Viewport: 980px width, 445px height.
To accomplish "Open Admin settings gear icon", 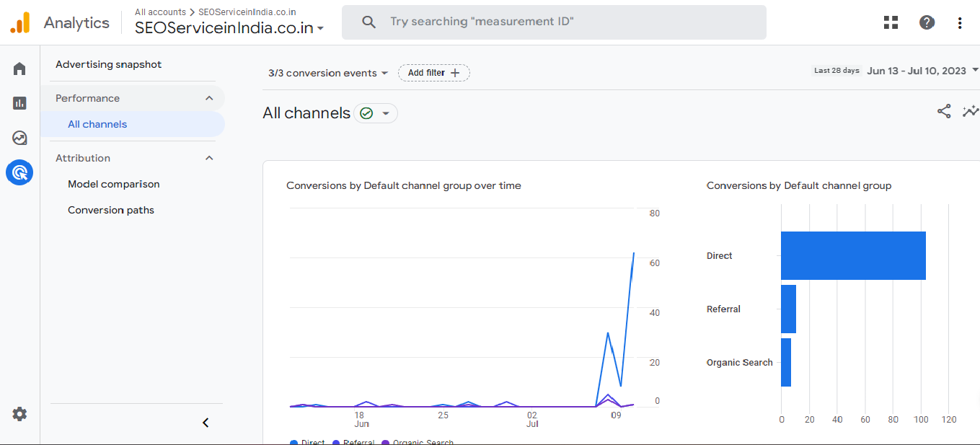I will [19, 414].
